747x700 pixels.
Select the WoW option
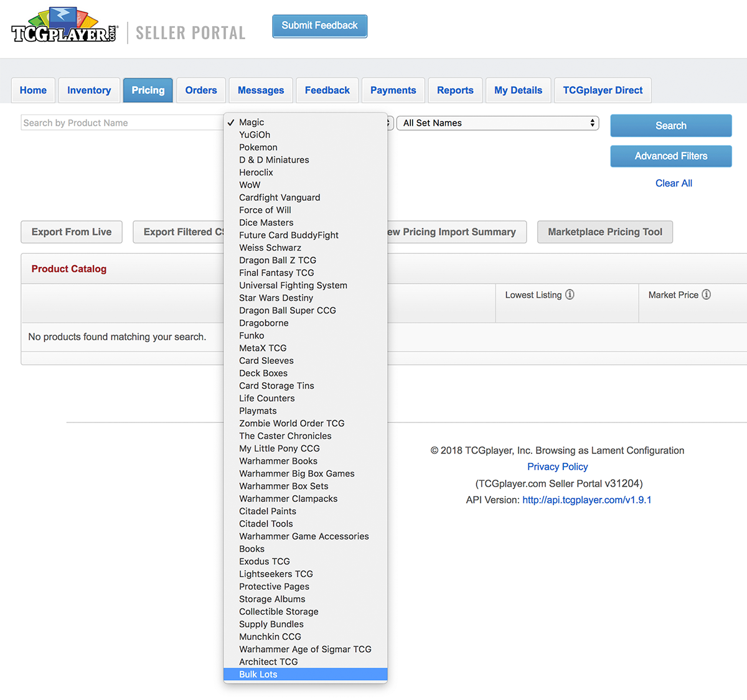306,185
